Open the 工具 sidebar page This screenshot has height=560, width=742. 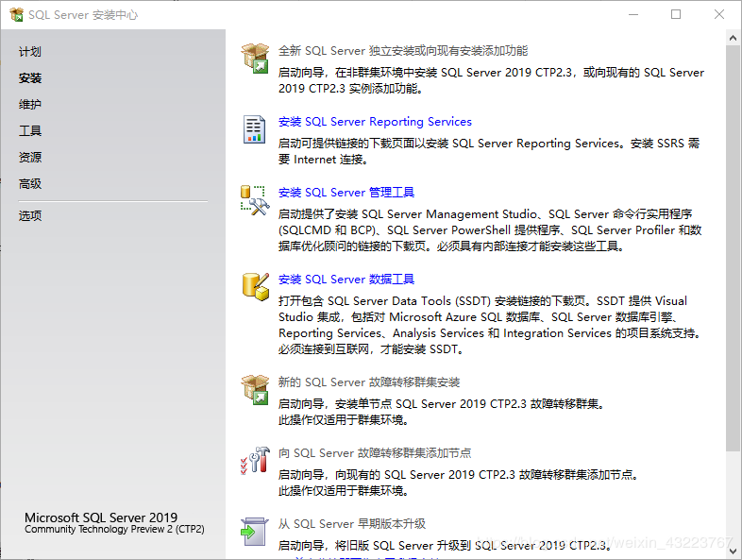30,131
